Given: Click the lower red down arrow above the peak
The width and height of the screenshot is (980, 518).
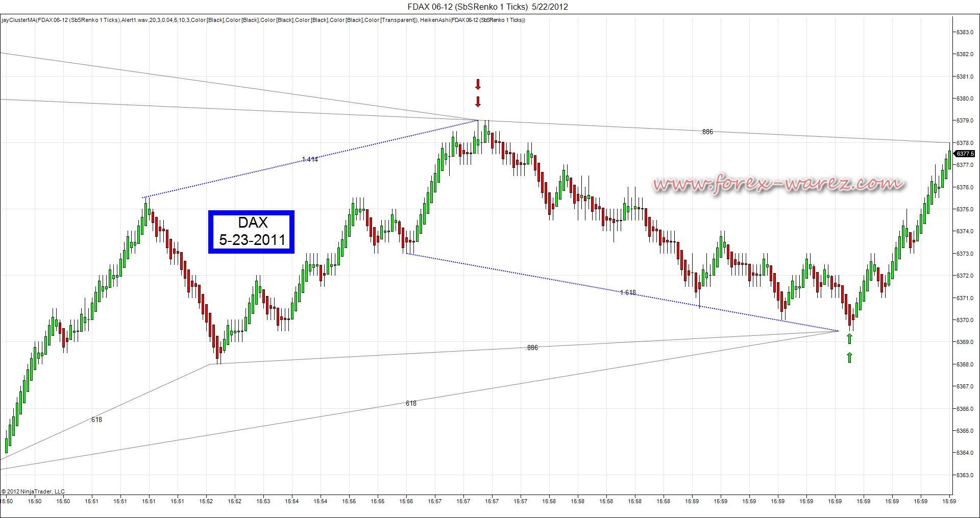Looking at the screenshot, I should pos(478,102).
